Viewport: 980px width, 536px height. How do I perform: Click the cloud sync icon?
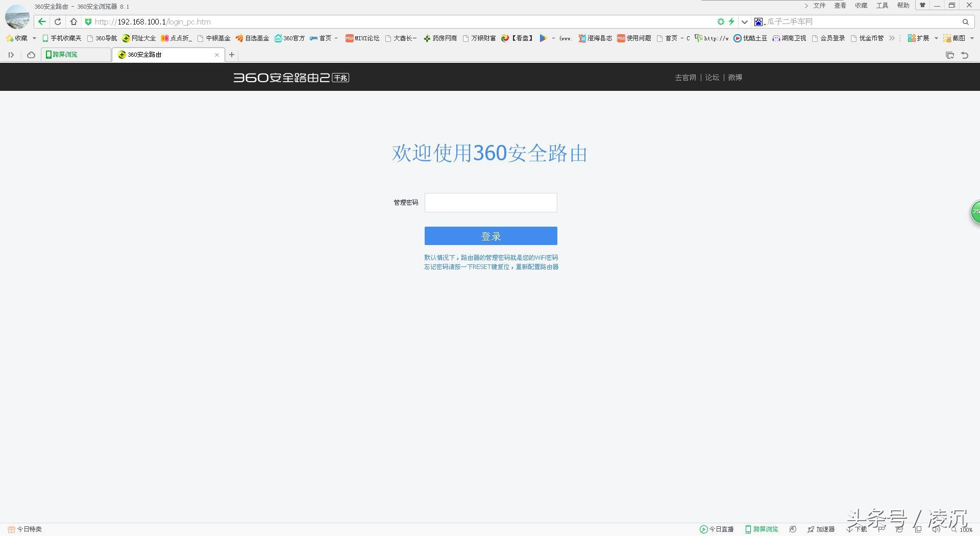pos(31,55)
